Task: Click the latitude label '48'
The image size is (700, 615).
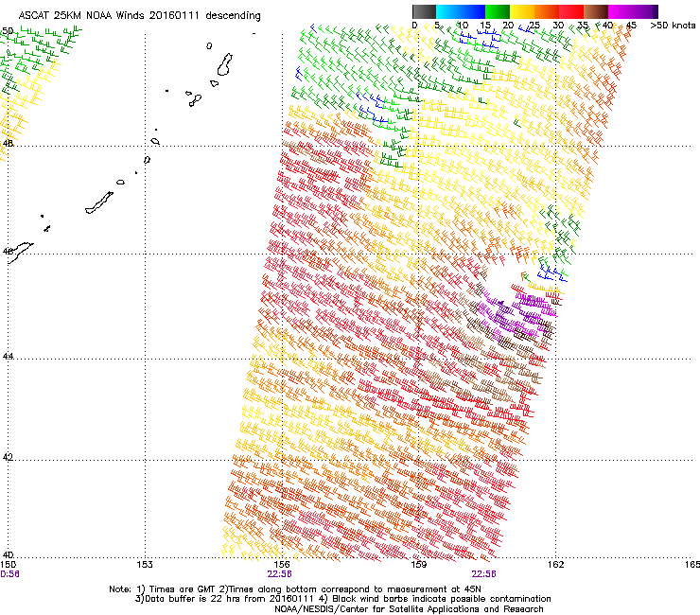Action: (x=8, y=143)
